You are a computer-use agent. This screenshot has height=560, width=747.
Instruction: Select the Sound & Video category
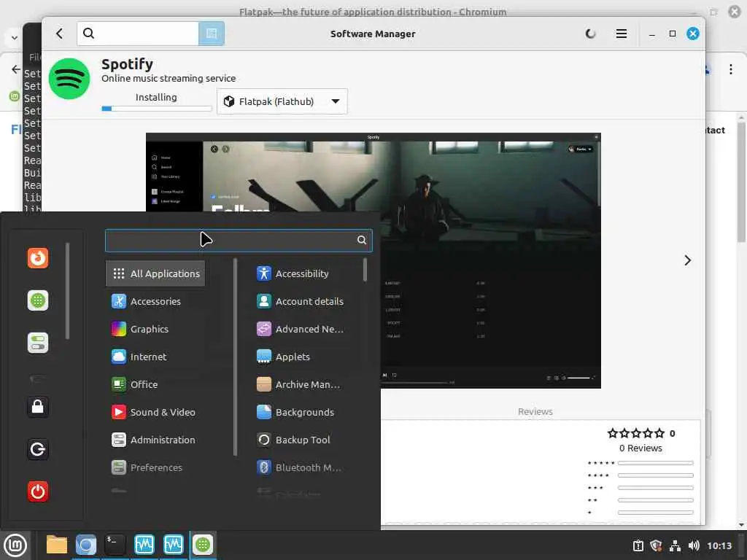(x=155, y=412)
